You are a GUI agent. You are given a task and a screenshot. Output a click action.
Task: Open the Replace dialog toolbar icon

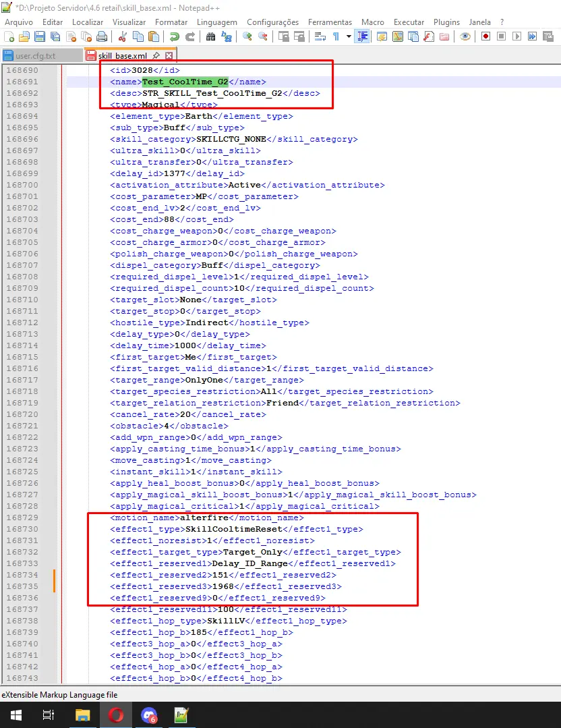[227, 36]
